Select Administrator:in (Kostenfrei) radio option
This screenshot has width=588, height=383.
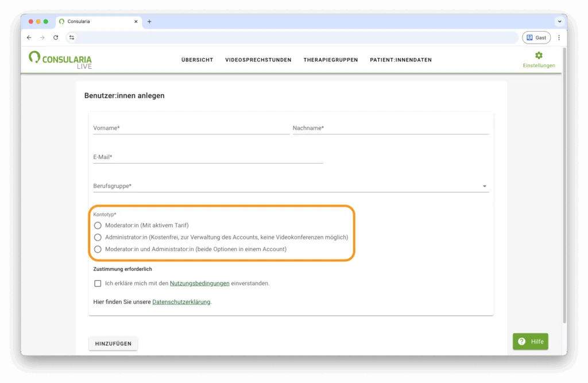pyautogui.click(x=98, y=237)
